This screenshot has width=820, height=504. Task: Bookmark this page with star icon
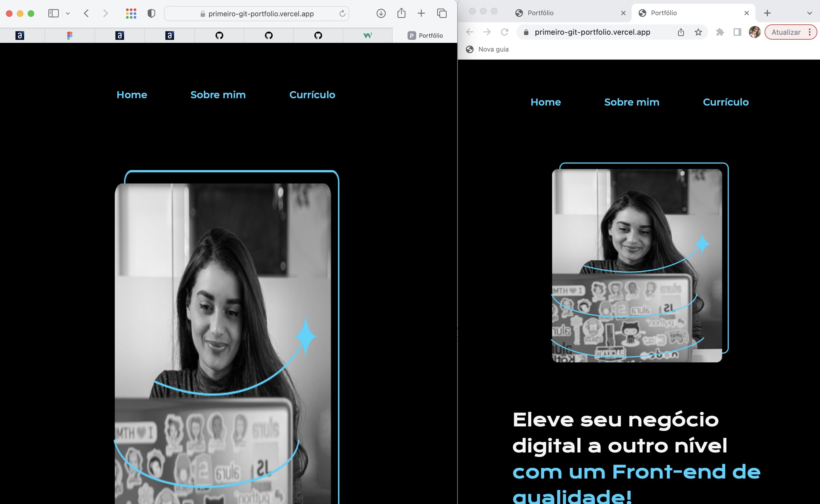(x=698, y=32)
